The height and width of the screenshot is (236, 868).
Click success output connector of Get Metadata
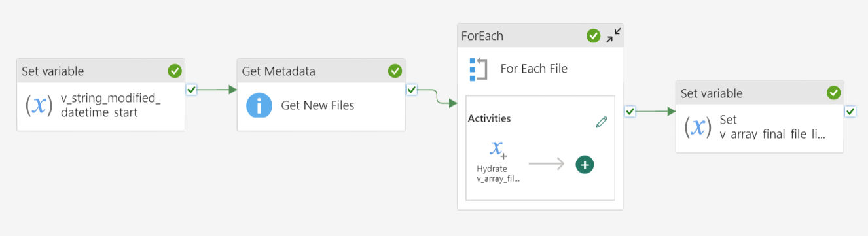click(x=411, y=90)
